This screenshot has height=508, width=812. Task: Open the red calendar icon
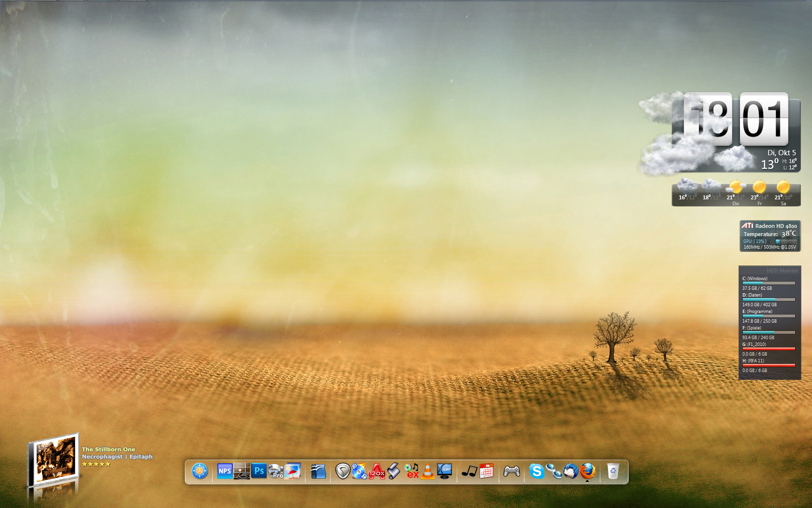coord(486,471)
